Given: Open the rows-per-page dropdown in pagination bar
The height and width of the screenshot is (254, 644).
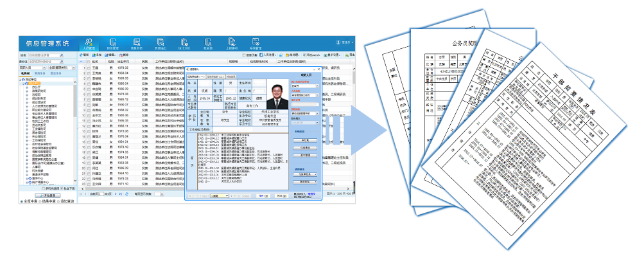Looking at the screenshot, I should pyautogui.click(x=159, y=194).
